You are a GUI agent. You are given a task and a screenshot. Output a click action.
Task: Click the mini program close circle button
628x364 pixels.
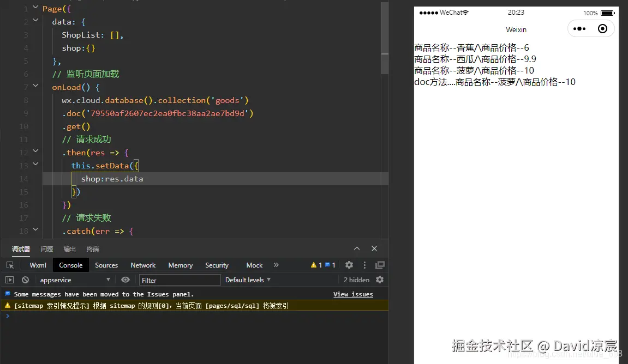pyautogui.click(x=602, y=29)
